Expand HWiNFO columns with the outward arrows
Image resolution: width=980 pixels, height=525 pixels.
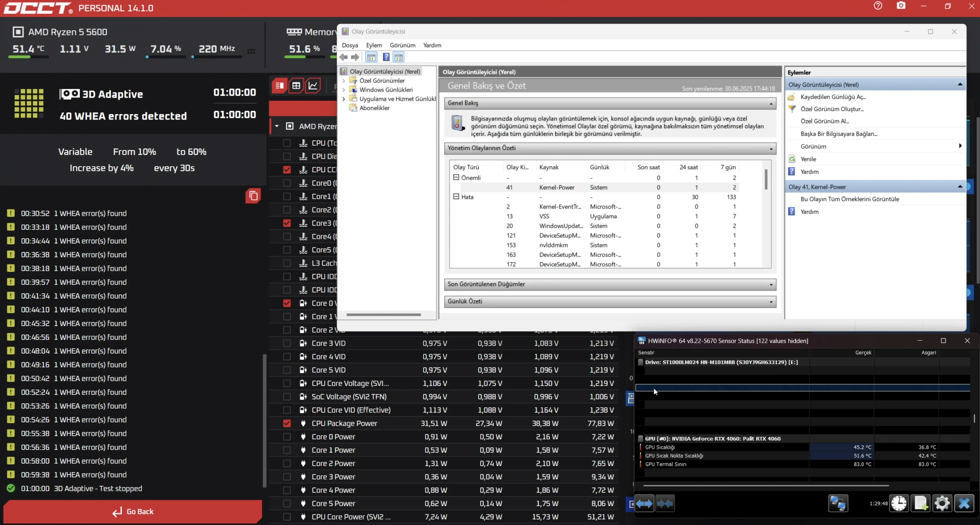pyautogui.click(x=644, y=504)
